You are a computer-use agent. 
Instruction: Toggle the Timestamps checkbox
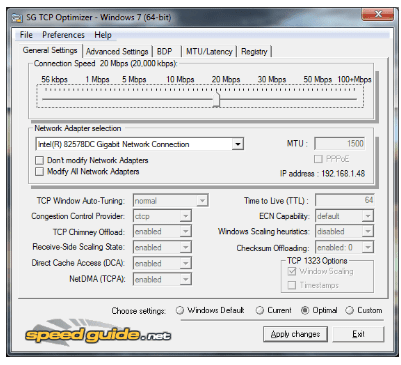coord(292,285)
